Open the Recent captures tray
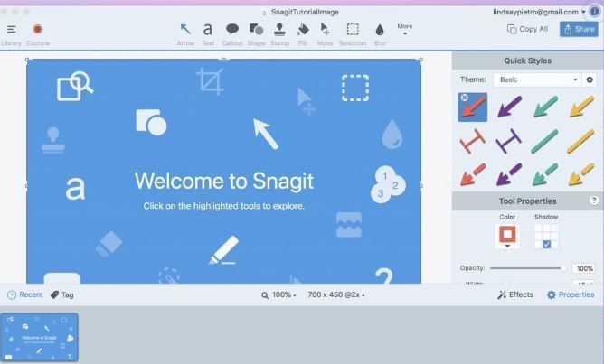604x364 pixels. 25,294
